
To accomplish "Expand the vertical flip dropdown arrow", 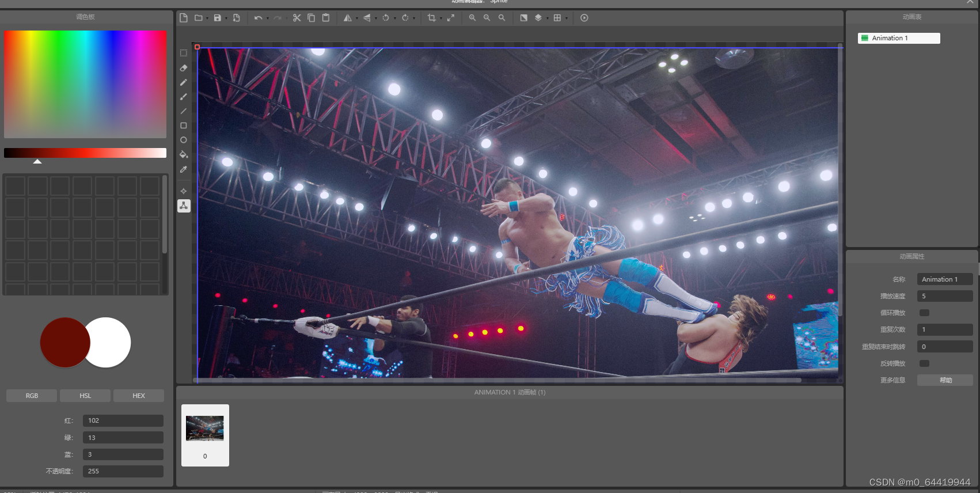I will tap(376, 18).
